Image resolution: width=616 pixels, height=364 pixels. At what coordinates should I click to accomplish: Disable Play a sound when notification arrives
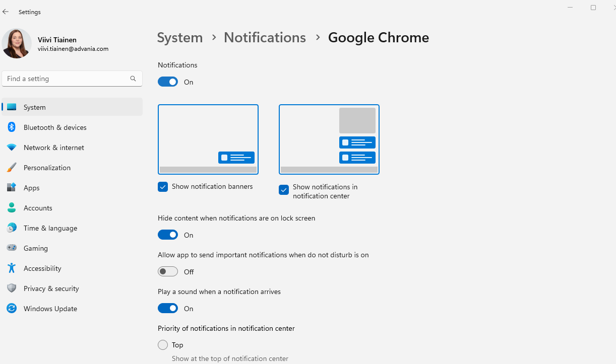168,309
